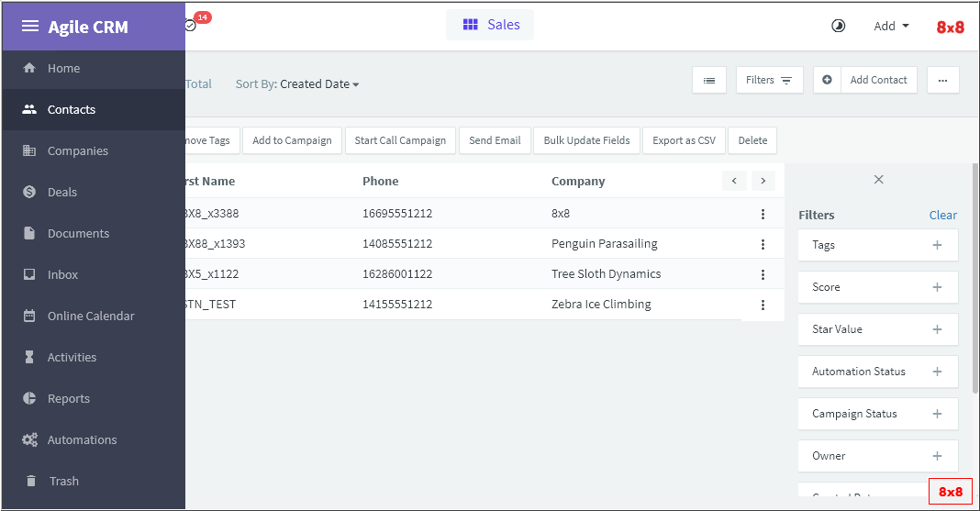980x511 pixels.
Task: Click Add to Campaign button
Action: coord(292,140)
